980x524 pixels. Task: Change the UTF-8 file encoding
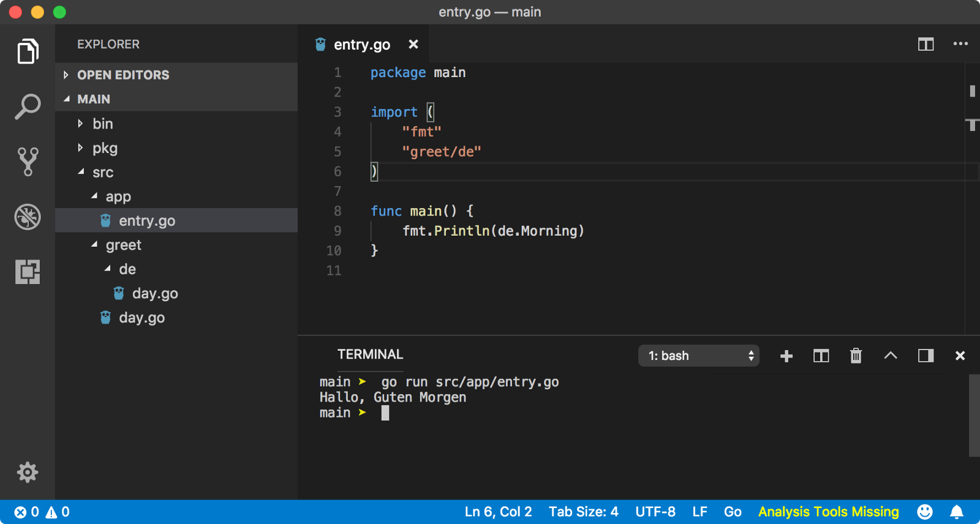coord(655,512)
